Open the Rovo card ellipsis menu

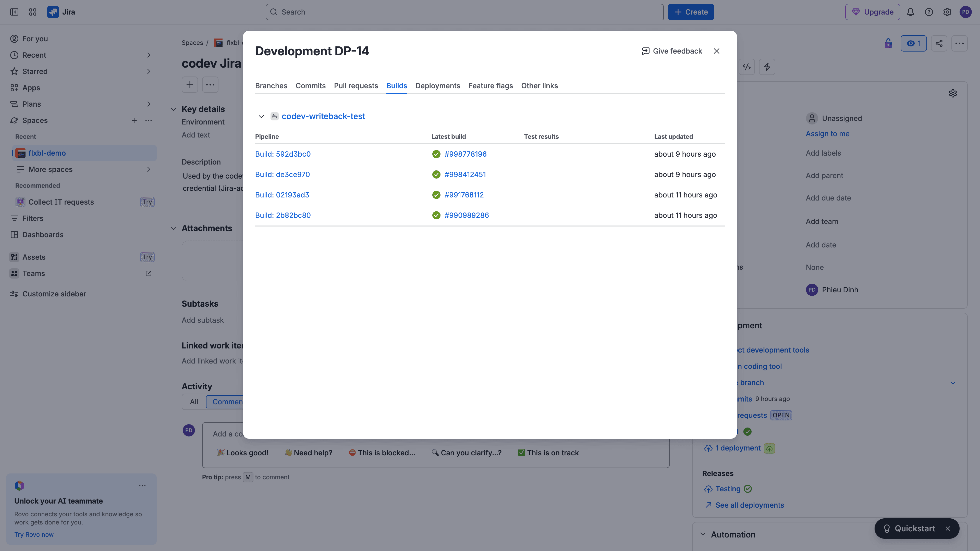pyautogui.click(x=142, y=486)
